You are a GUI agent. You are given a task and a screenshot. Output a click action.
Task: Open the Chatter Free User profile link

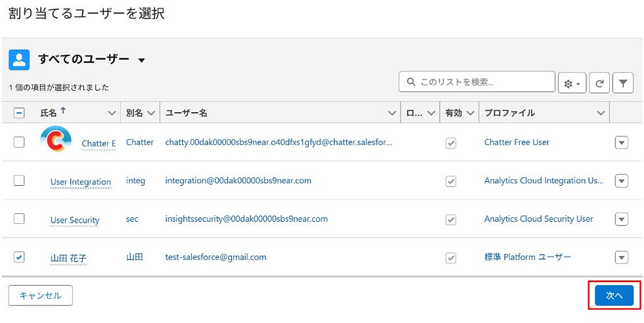pyautogui.click(x=517, y=142)
